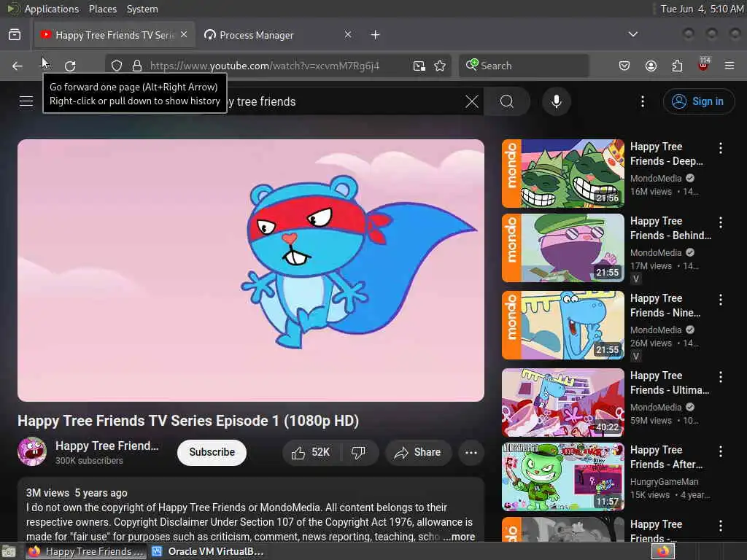Close the Process Manager tab
The height and width of the screenshot is (560, 747).
pyautogui.click(x=348, y=35)
